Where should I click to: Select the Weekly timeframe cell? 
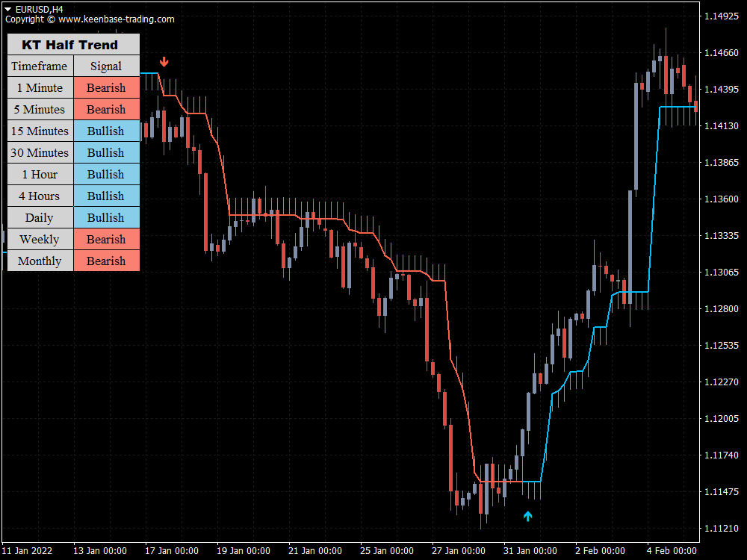tap(40, 239)
